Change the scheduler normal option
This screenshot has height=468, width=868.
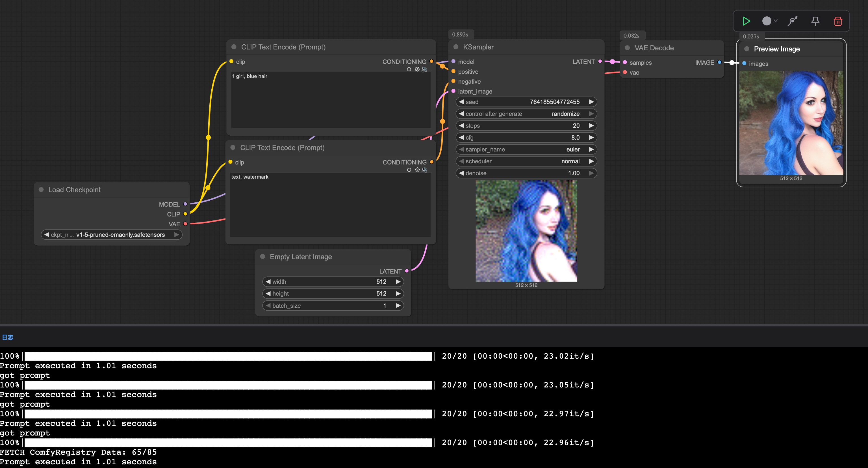click(526, 161)
